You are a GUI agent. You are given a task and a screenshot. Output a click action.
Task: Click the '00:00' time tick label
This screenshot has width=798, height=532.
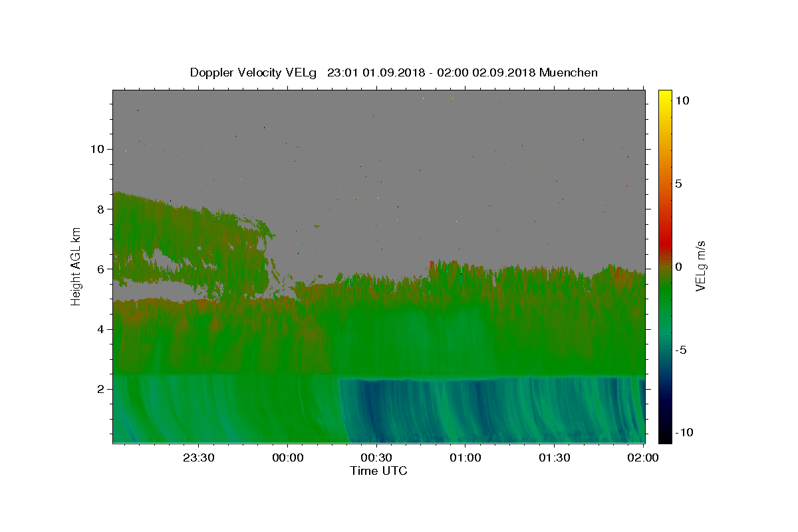pyautogui.click(x=288, y=458)
